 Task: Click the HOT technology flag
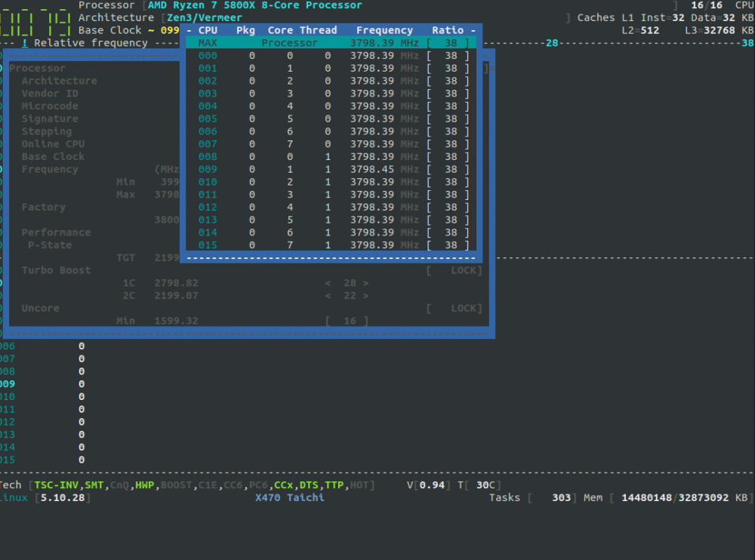359,485
